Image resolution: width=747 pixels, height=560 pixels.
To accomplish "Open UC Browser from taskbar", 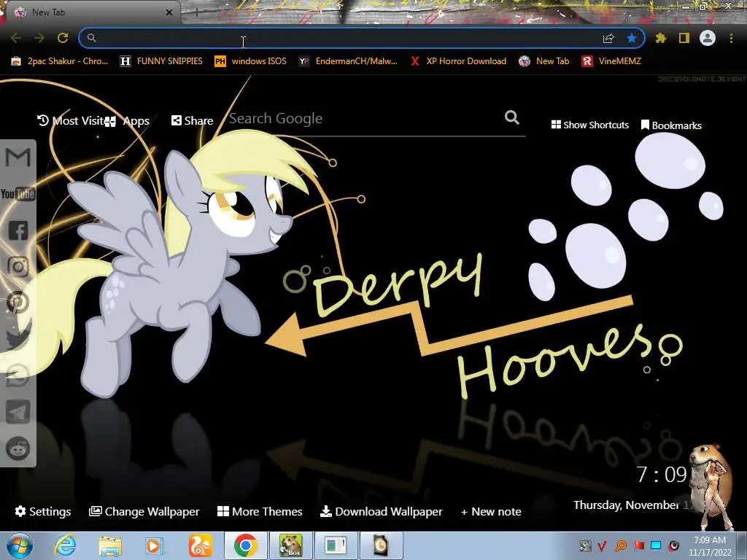I will pos(201,545).
